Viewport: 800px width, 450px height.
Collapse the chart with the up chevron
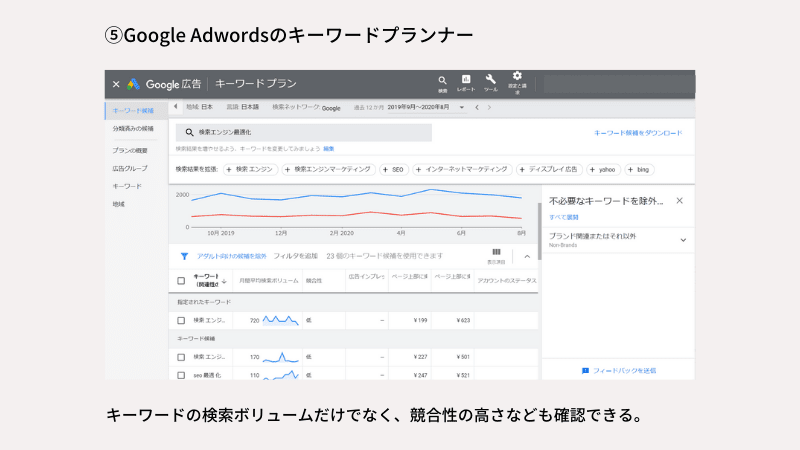(527, 256)
